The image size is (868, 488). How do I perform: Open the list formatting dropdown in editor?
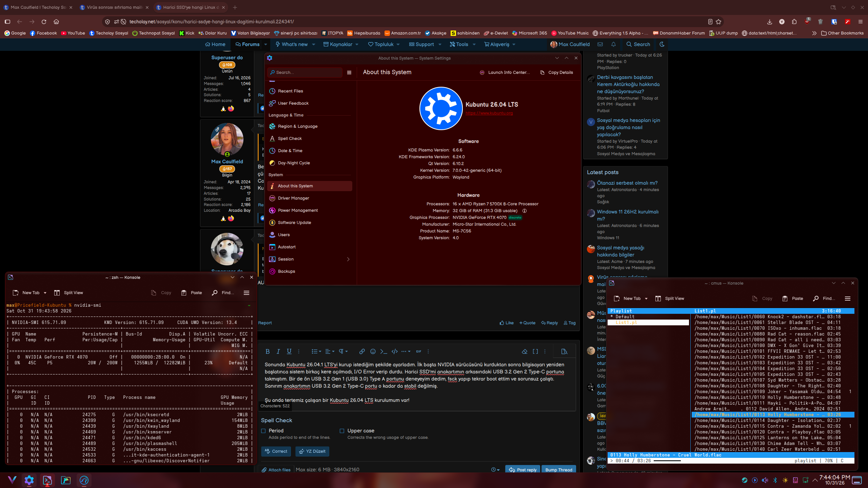pyautogui.click(x=316, y=351)
